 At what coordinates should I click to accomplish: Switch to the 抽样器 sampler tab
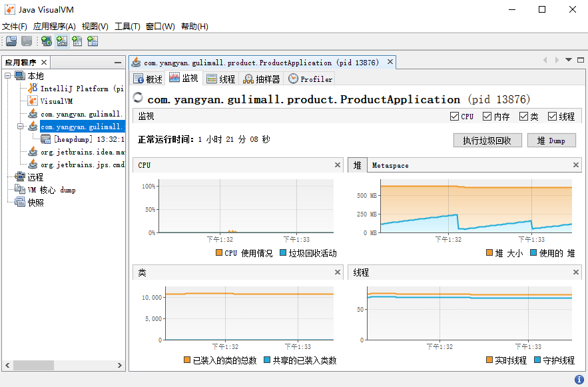(x=262, y=79)
